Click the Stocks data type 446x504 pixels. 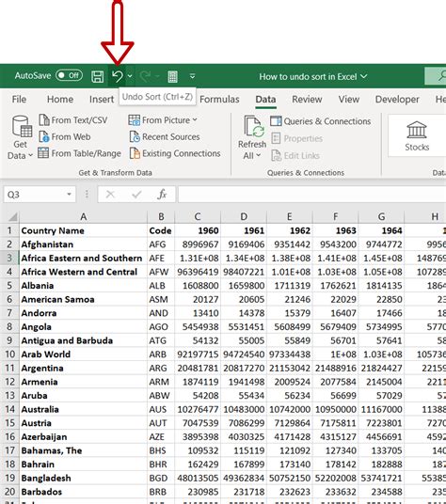(x=417, y=136)
